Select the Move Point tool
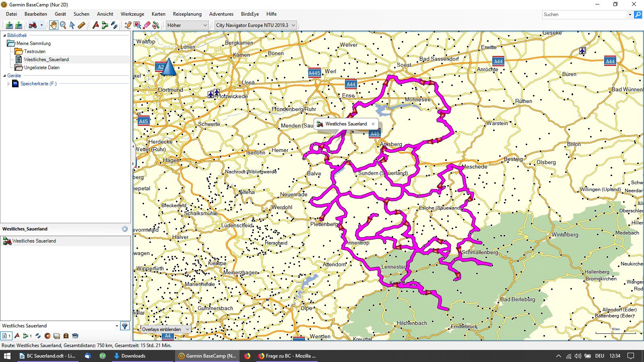Viewport: 644px width, 362px height. pyautogui.click(x=137, y=25)
